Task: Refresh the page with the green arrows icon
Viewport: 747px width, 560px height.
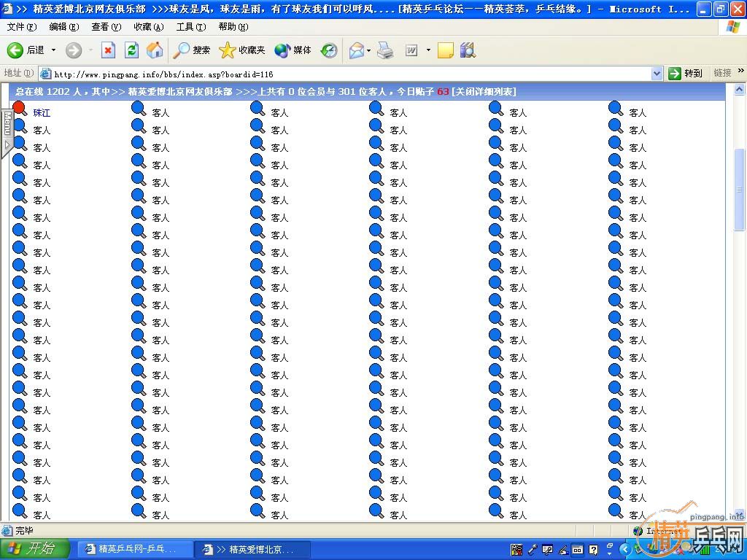Action: 131,50
